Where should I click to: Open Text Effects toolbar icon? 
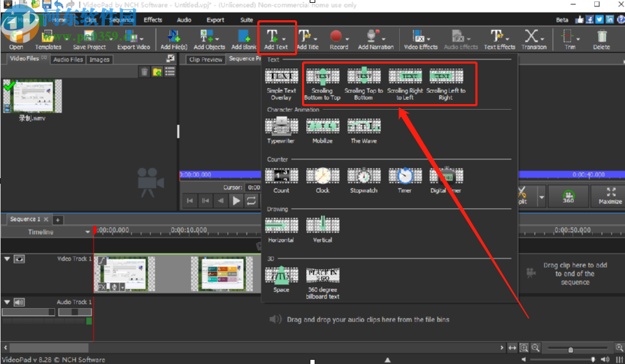tap(496, 36)
